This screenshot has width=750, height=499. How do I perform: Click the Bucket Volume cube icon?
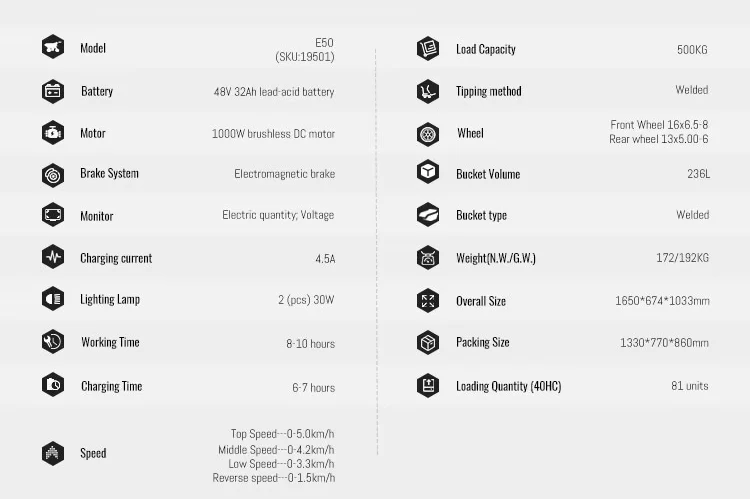coord(428,172)
